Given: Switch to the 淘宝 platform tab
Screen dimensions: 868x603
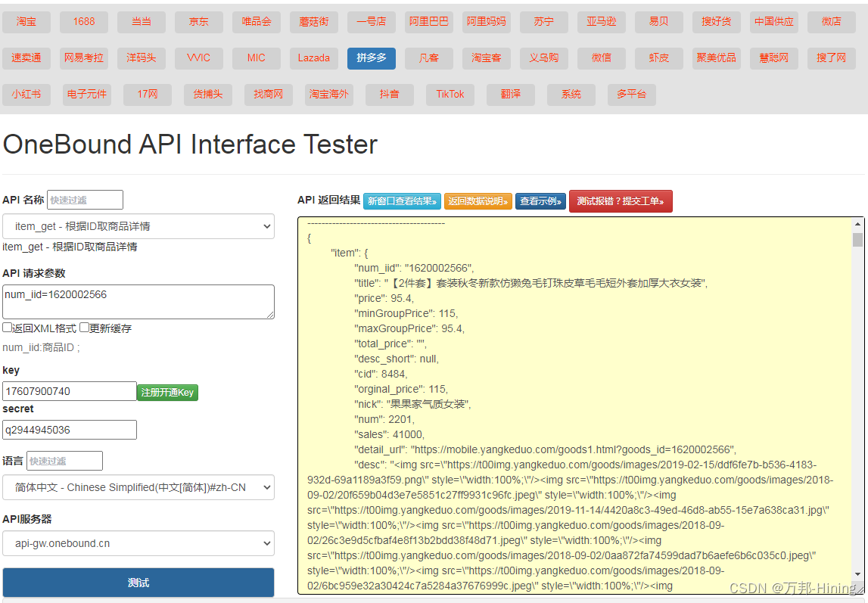Looking at the screenshot, I should point(26,21).
